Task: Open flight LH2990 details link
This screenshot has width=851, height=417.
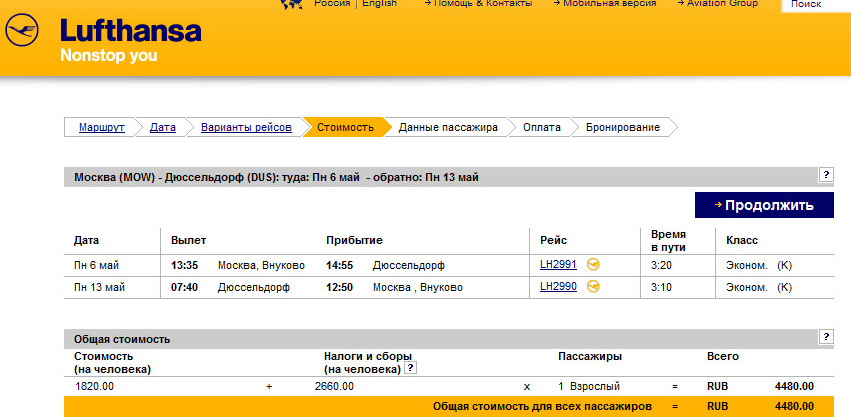Action: tap(558, 286)
